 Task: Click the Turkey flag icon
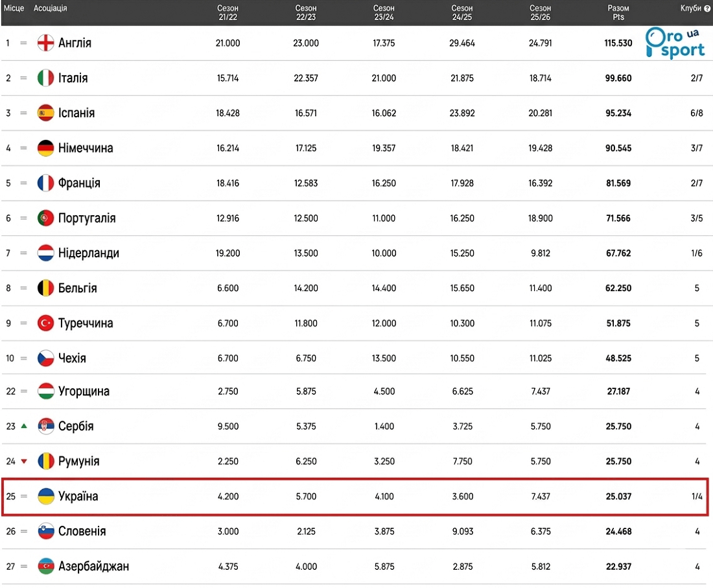click(45, 323)
